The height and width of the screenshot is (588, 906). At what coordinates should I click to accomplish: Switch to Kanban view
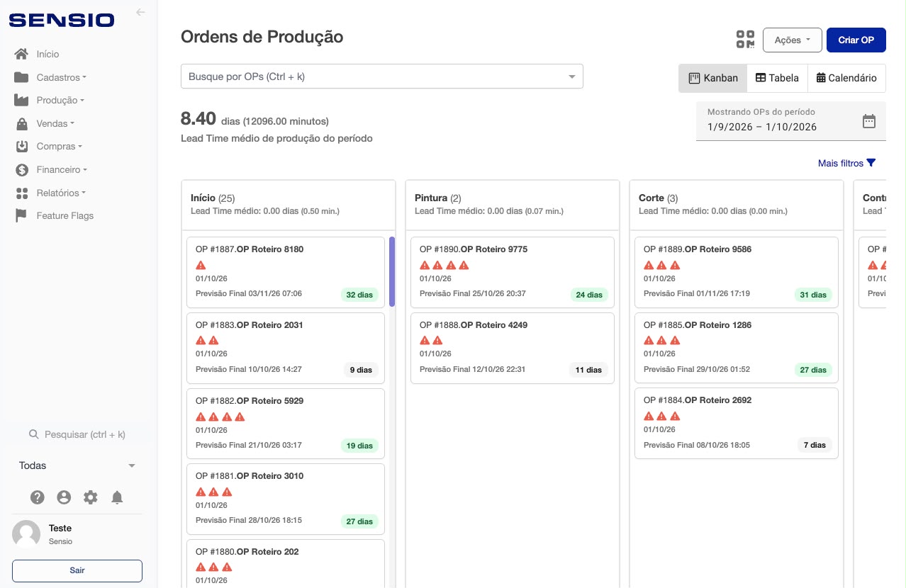713,78
